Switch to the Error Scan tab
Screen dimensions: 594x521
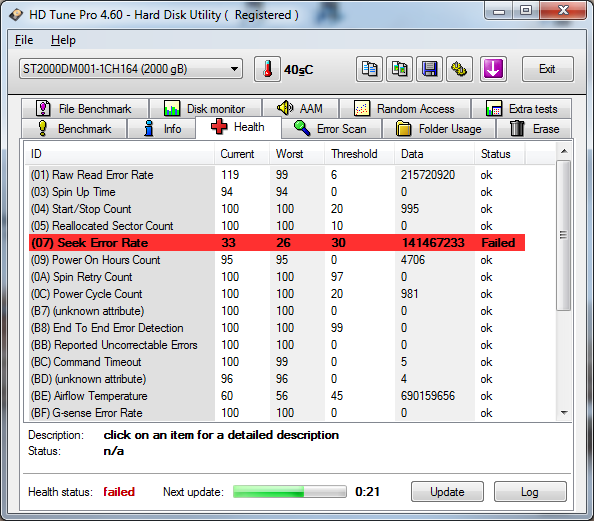pyautogui.click(x=331, y=129)
